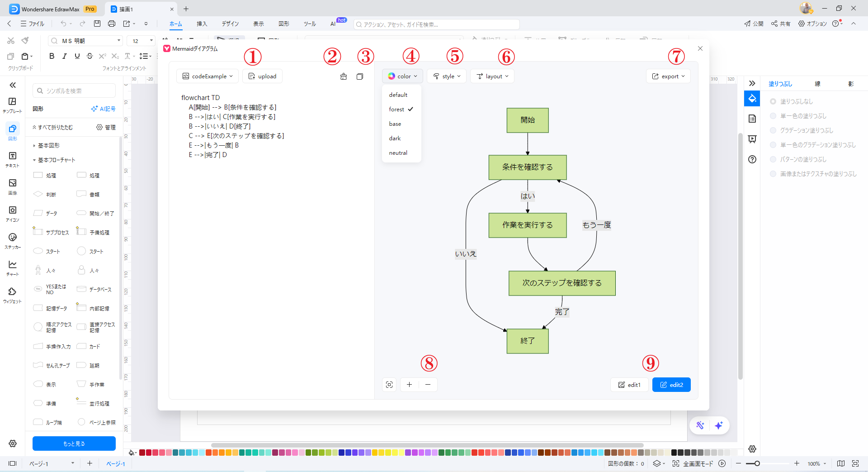Open the ステッカー panel in left sidebar

click(x=13, y=241)
